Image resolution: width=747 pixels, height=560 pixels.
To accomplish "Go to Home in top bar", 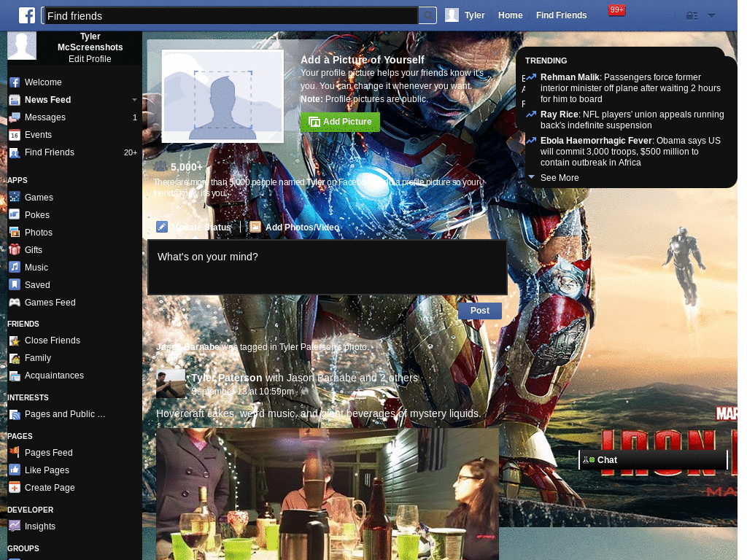I will click(510, 15).
